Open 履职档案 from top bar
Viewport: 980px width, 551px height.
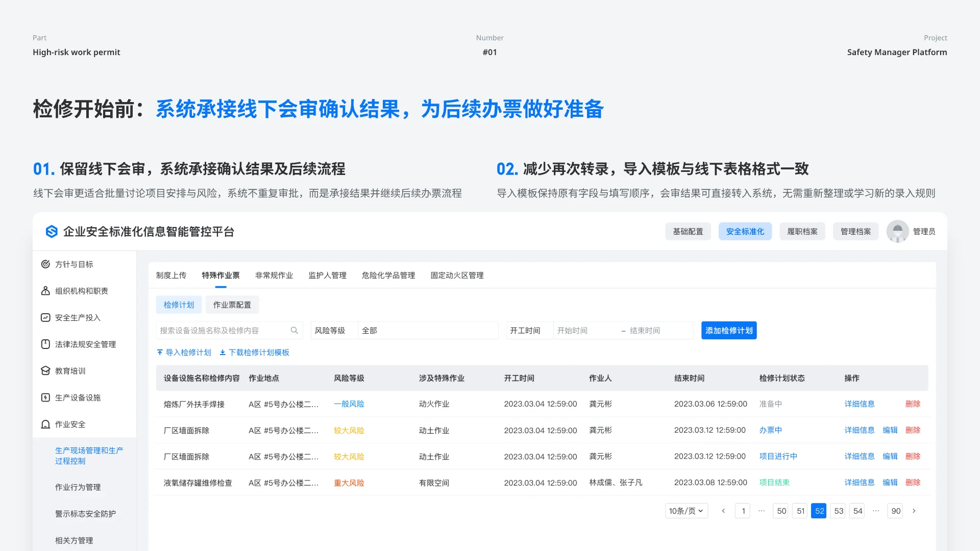tap(802, 232)
